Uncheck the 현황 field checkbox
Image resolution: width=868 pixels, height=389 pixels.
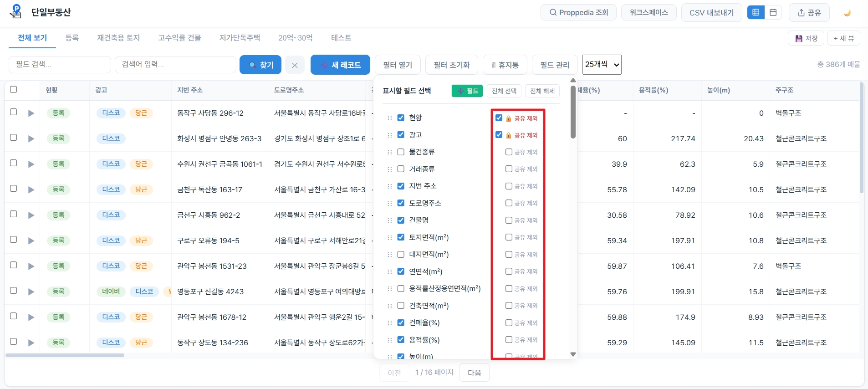[401, 118]
